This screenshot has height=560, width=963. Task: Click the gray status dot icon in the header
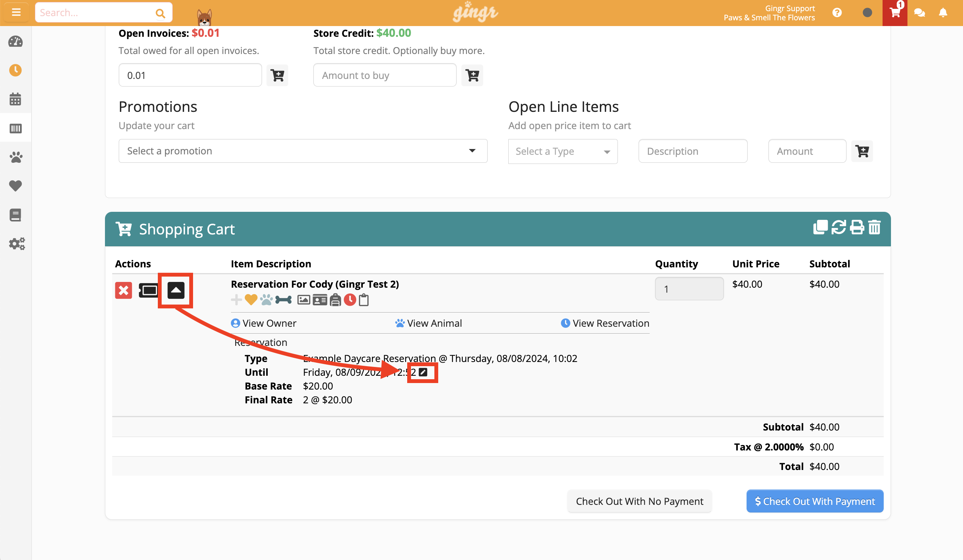[x=867, y=13]
